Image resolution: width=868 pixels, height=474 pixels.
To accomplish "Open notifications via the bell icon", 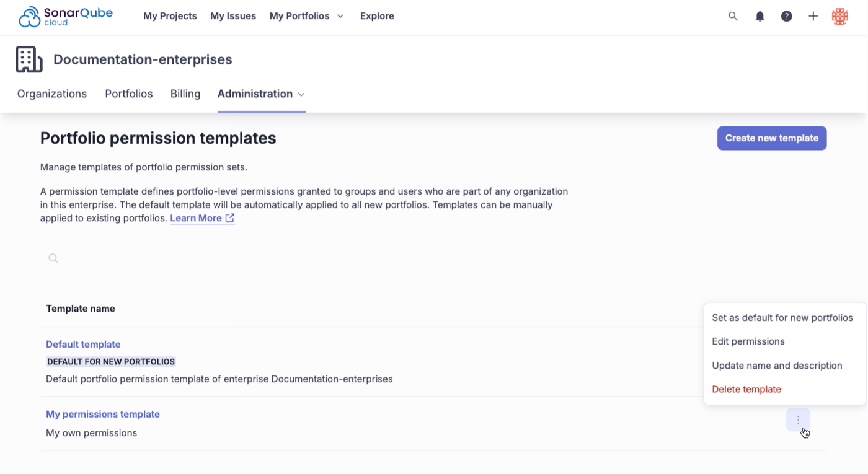I will click(759, 16).
